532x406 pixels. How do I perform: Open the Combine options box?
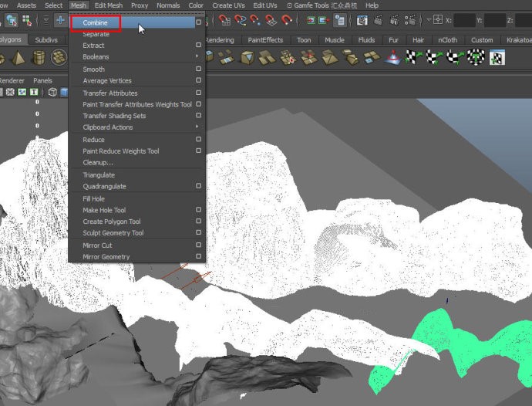198,23
